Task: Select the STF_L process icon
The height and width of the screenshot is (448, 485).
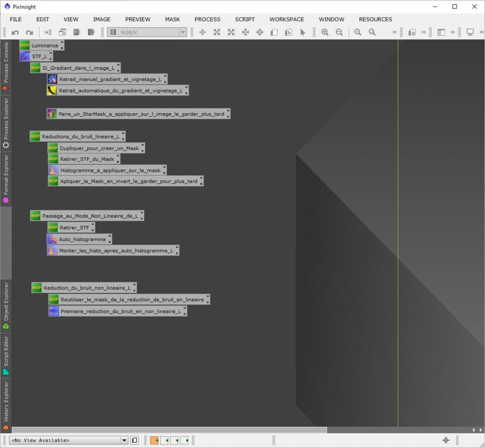Action: point(36,56)
